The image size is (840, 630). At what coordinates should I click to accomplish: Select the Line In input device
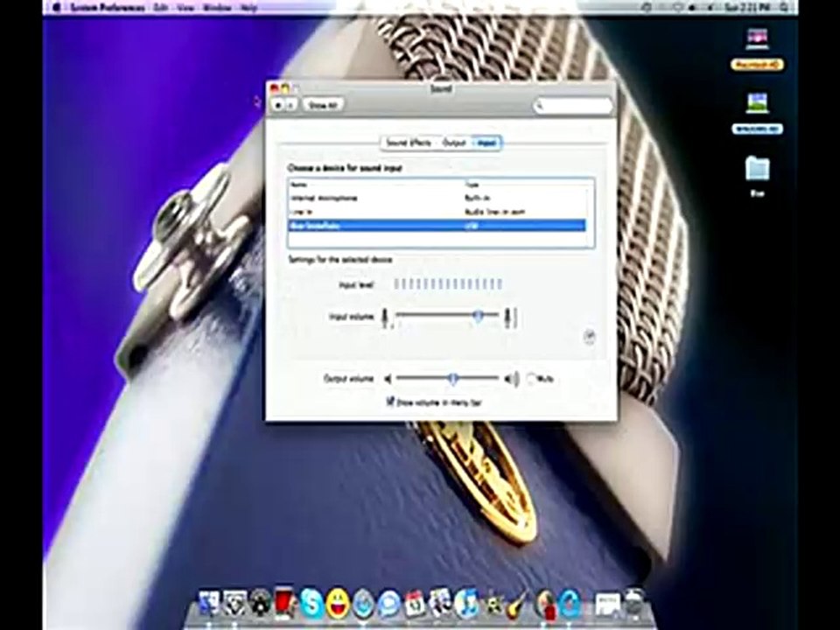tap(437, 212)
